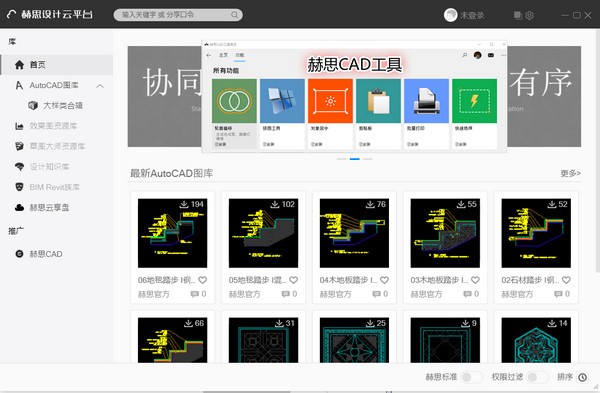Download icon on 76 downloads card
600x393 pixels.
[x=370, y=204]
